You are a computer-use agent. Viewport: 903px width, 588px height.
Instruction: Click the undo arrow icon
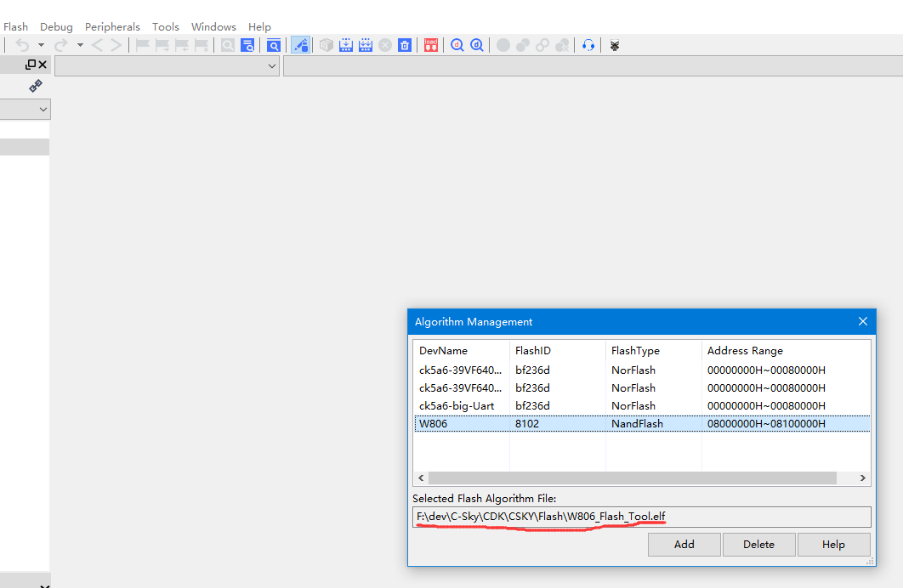click(22, 45)
